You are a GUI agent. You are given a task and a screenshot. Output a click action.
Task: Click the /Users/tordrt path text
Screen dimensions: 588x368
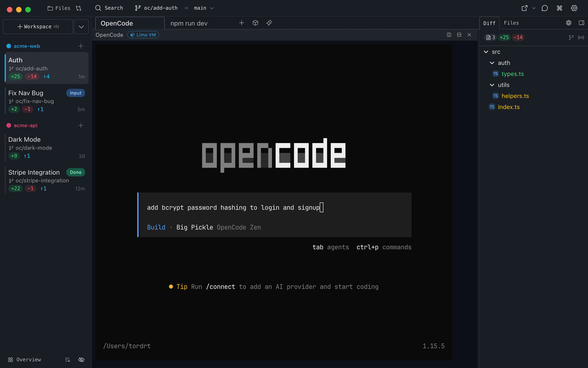[127, 346]
